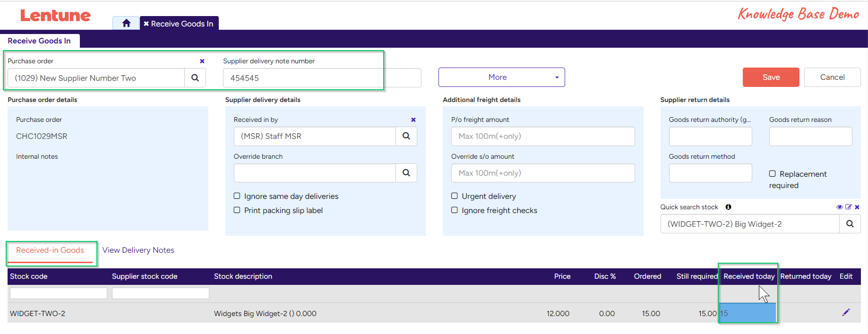Select the WIDGET-TWO-2 stock code cell
The width and height of the screenshot is (868, 334).
point(37,314)
